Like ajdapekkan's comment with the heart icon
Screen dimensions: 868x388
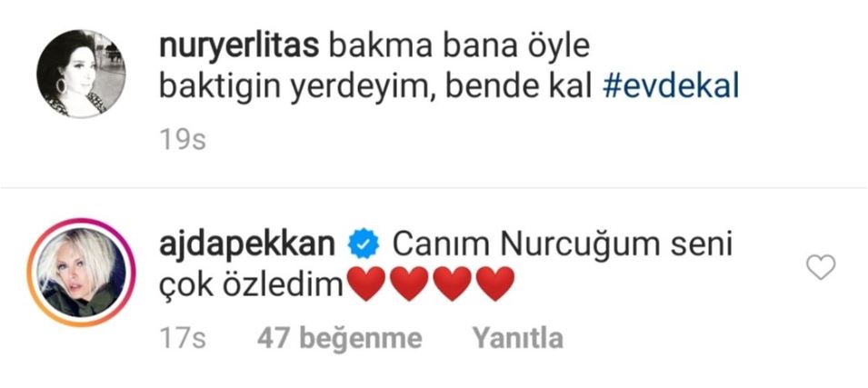click(x=821, y=268)
